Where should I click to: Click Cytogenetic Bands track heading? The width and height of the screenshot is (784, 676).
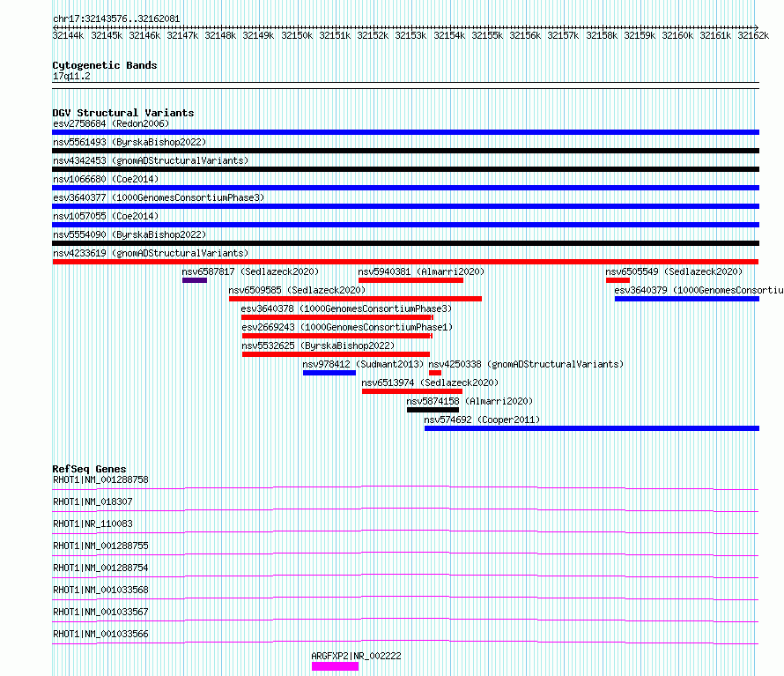[x=105, y=65]
